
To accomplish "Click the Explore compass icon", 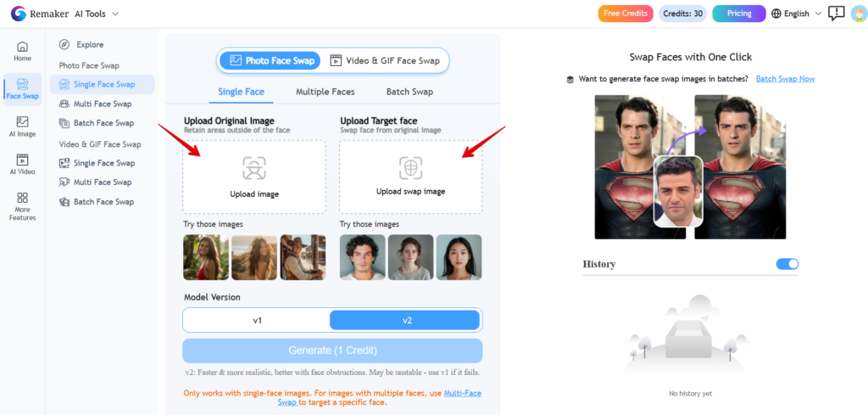I will [64, 45].
